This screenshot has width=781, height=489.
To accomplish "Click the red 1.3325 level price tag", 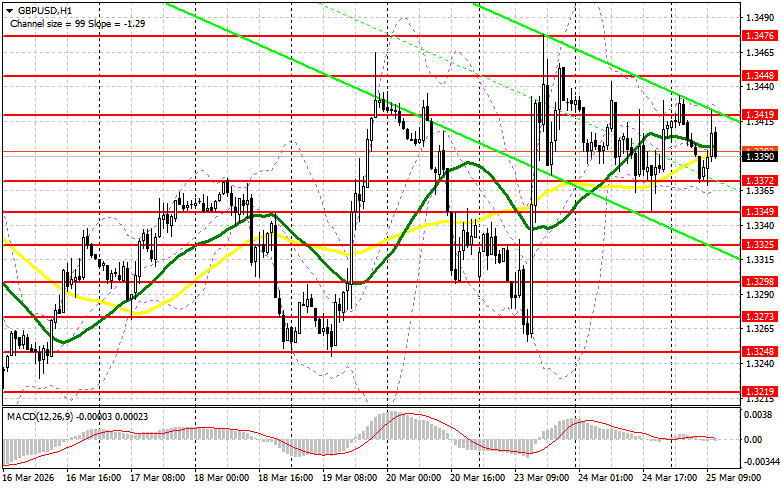I will pyautogui.click(x=759, y=245).
